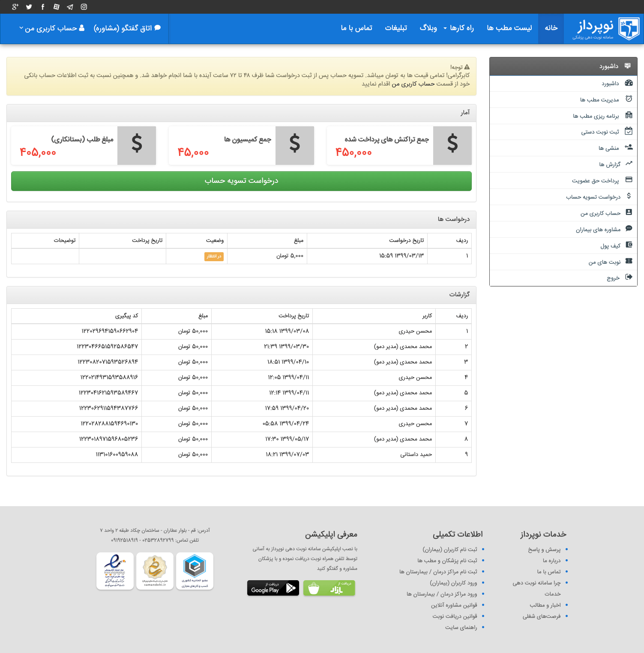Open the راه کارها dropdown menu
Viewport: 644px width, 653px height.
tap(458, 28)
